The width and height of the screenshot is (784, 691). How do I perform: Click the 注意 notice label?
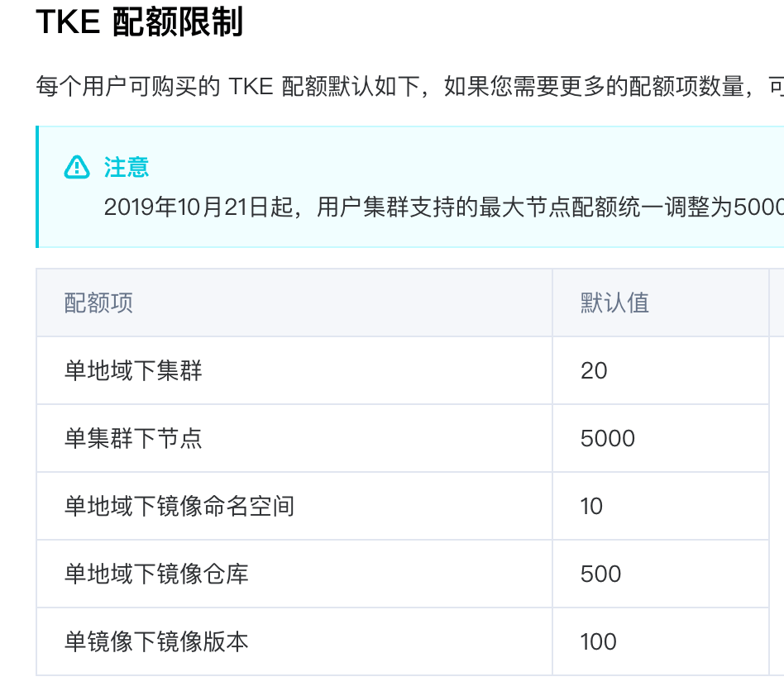(x=127, y=167)
